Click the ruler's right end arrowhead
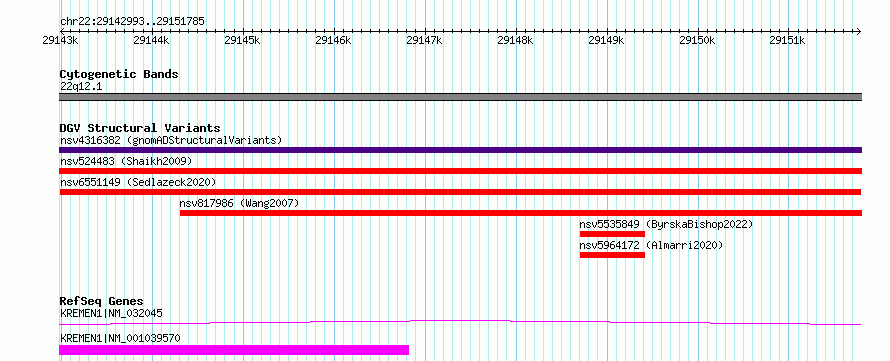 [858, 31]
